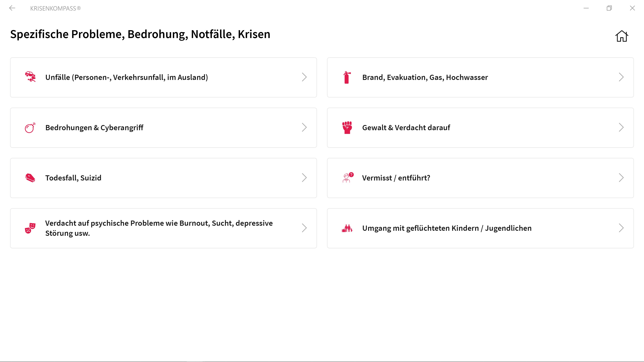
Task: Open chevron for Todesfall, Suizid
Action: tap(304, 178)
